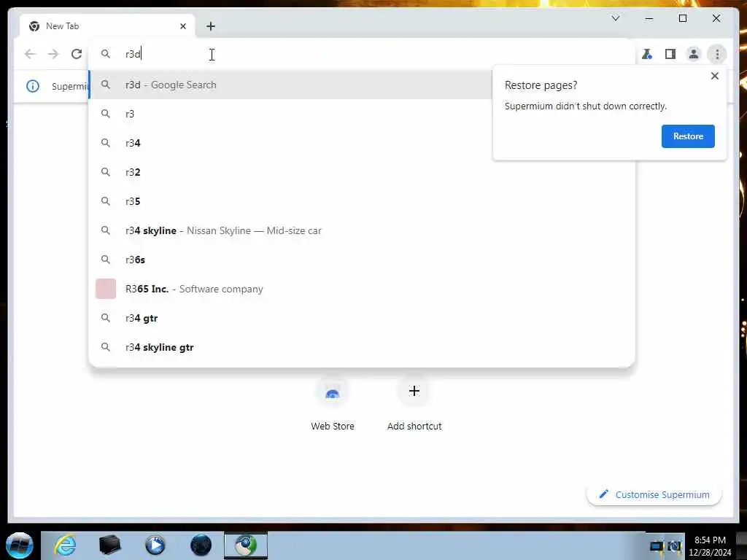The image size is (747, 560).
Task: Close the New Tab tab
Action: pos(183,26)
